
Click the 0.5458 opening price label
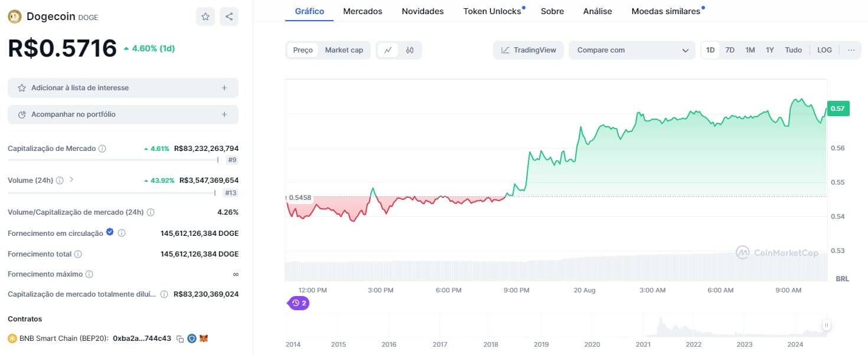299,197
